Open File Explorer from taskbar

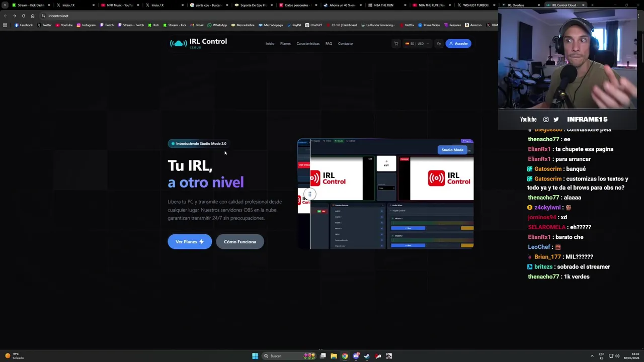pyautogui.click(x=334, y=356)
